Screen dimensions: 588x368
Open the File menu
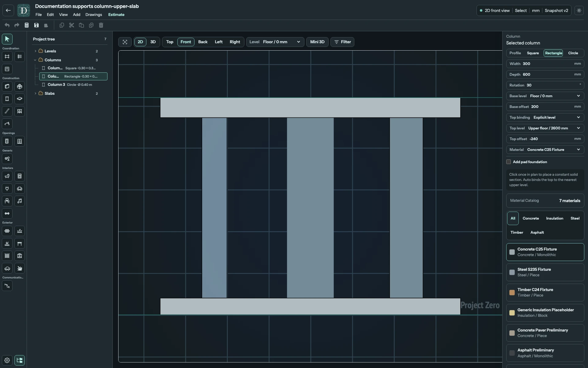pos(39,15)
